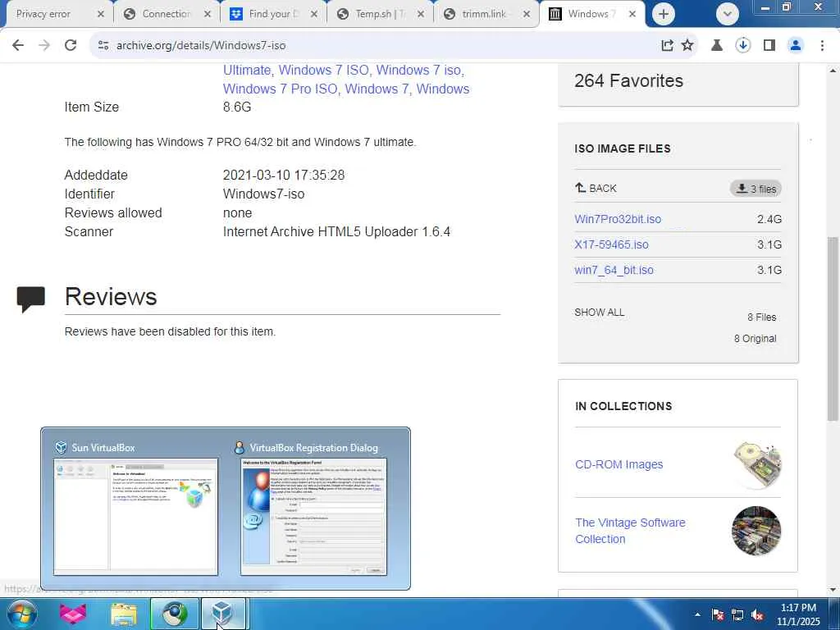
Task: Open Windows Explorer folder in taskbar
Action: pyautogui.click(x=124, y=614)
